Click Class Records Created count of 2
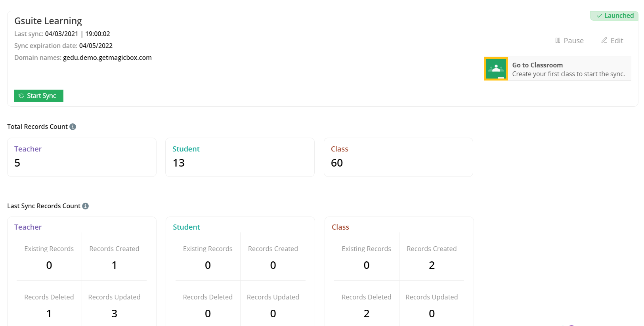The width and height of the screenshot is (644, 326). tap(432, 265)
